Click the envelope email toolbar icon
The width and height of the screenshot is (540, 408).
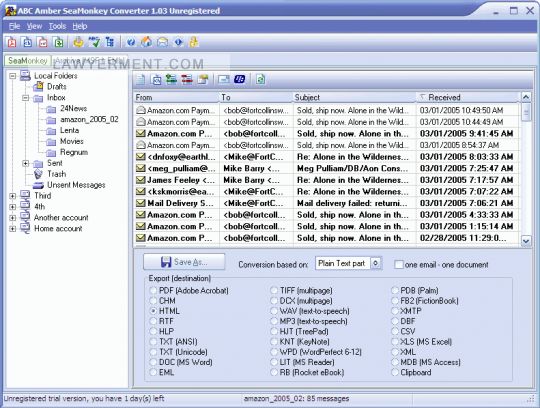click(x=163, y=42)
